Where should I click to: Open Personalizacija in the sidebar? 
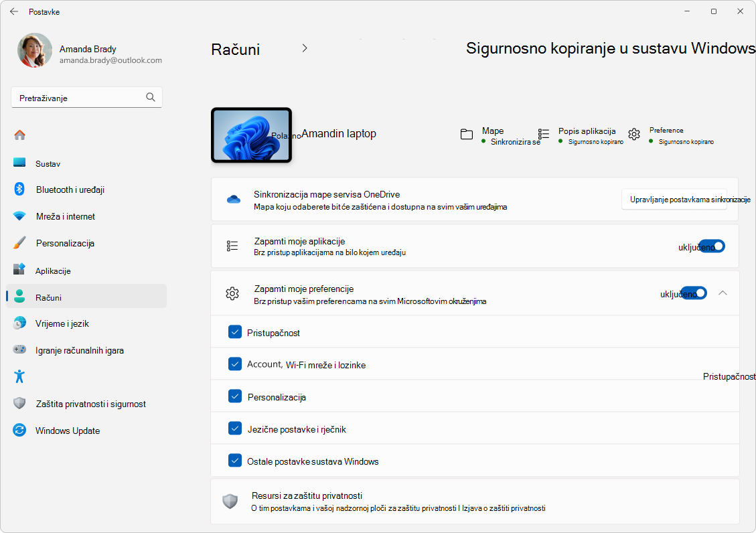pyautogui.click(x=86, y=243)
